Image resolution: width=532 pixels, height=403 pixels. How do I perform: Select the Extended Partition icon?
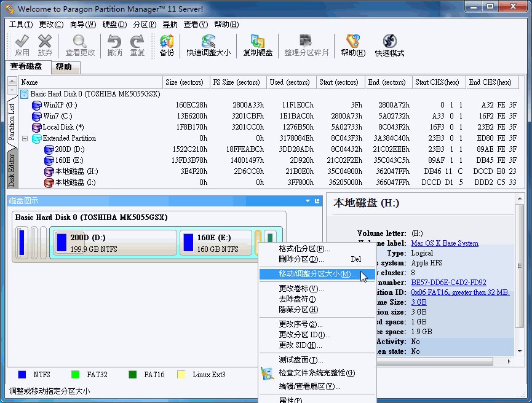[x=37, y=138]
